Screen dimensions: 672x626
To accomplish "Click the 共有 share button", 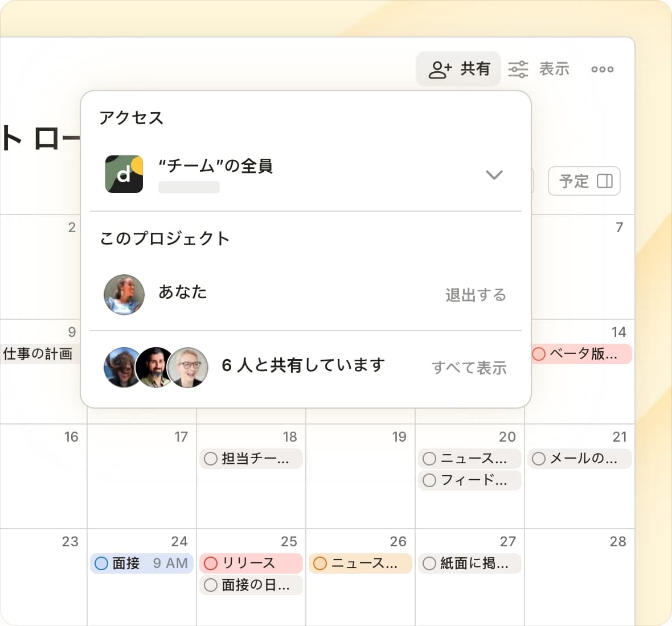I will 458,69.
